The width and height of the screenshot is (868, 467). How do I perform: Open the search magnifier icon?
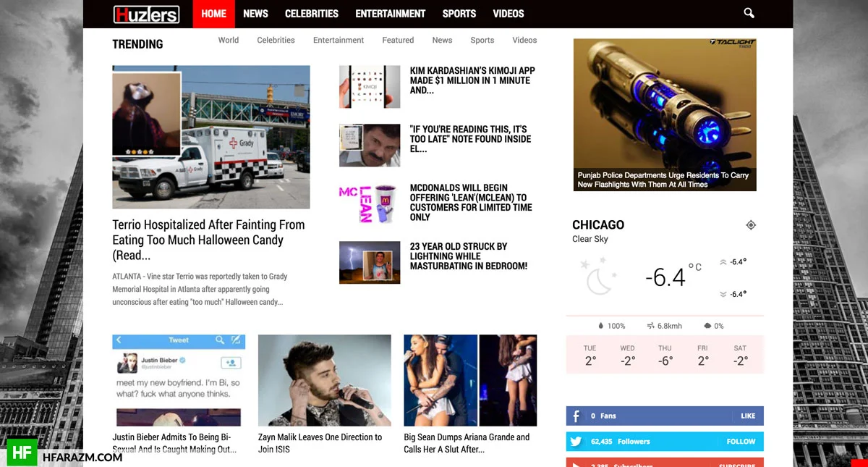click(x=749, y=13)
